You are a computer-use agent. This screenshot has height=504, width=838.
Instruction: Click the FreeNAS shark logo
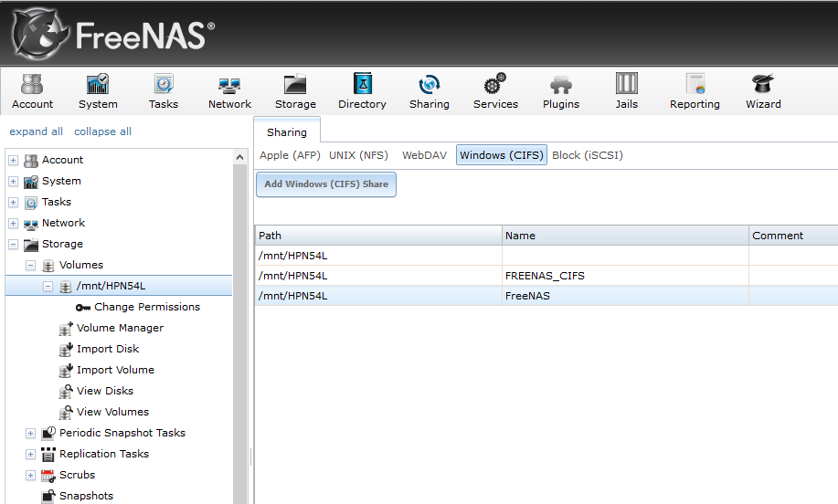click(x=40, y=33)
